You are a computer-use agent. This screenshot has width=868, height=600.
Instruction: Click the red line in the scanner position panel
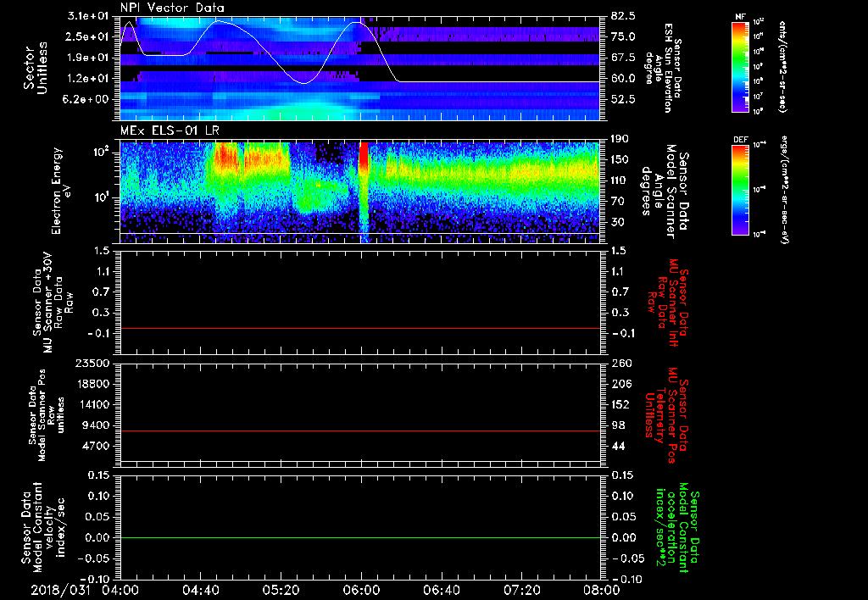[360, 431]
